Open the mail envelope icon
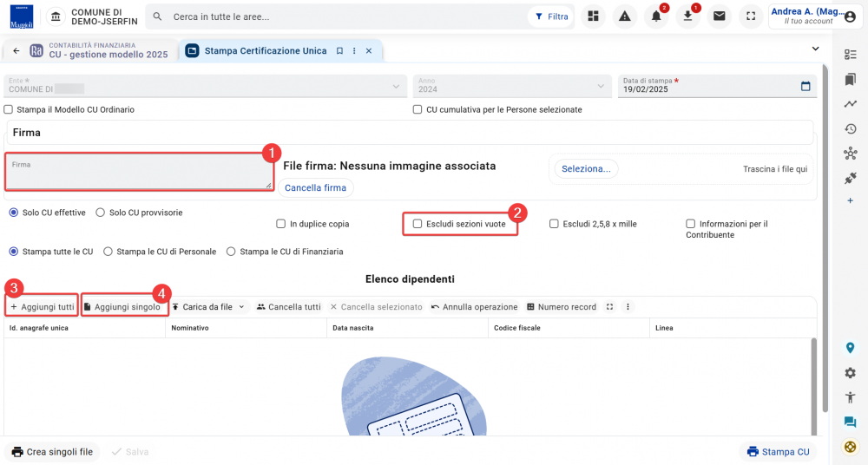Screen dimensions: 868x465 coord(719,16)
